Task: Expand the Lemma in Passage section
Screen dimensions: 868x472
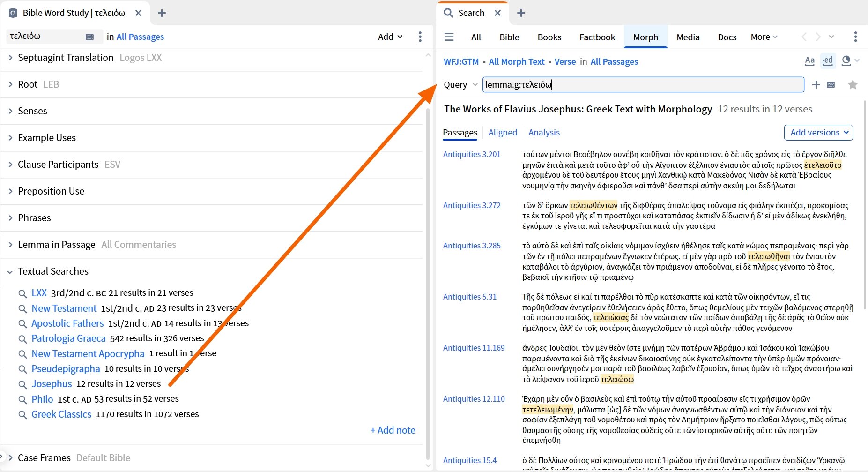Action: [x=10, y=245]
